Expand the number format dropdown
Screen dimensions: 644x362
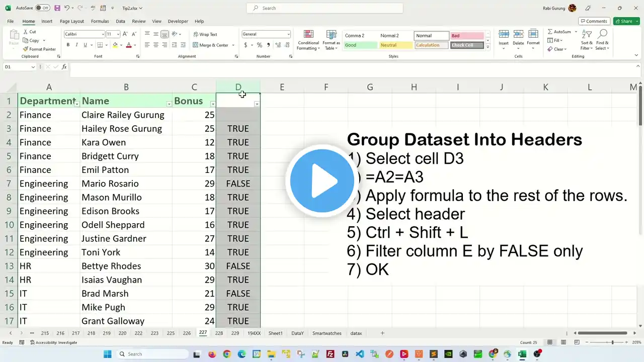coord(288,34)
